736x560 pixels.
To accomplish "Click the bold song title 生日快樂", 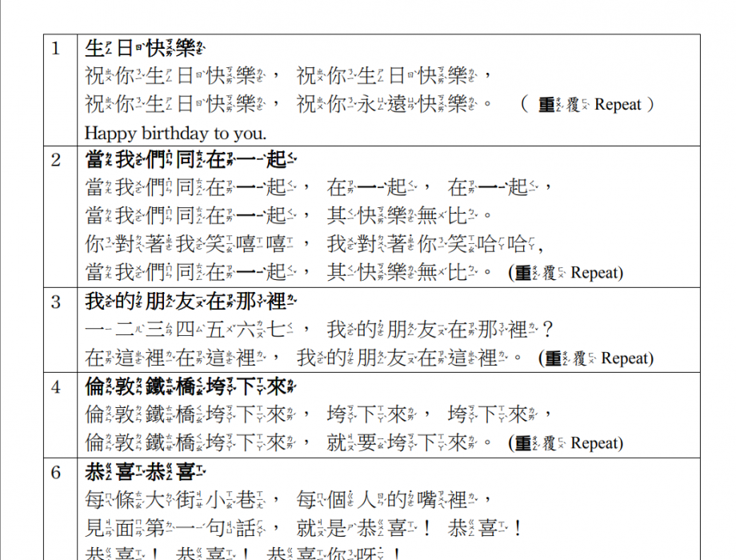I will coord(144,49).
